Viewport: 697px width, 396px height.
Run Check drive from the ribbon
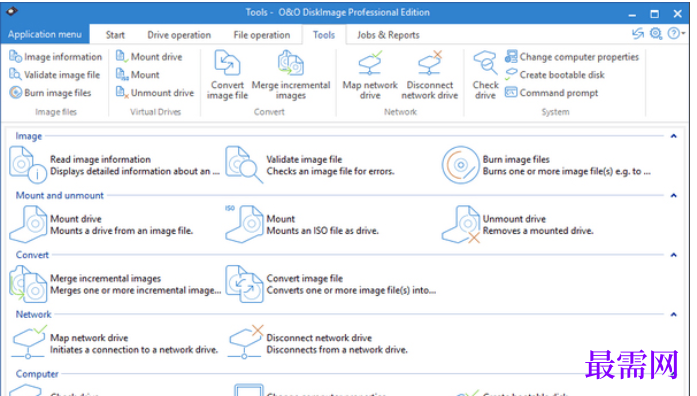tap(485, 75)
